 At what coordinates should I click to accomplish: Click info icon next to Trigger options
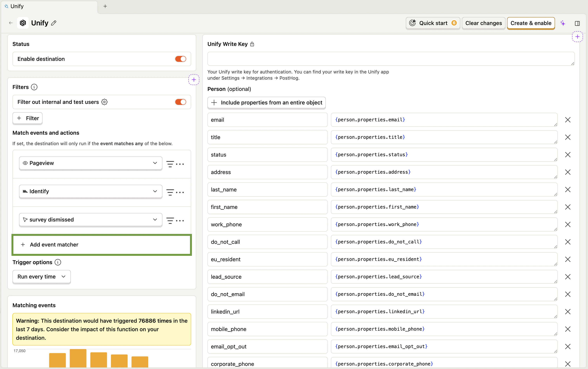click(58, 262)
